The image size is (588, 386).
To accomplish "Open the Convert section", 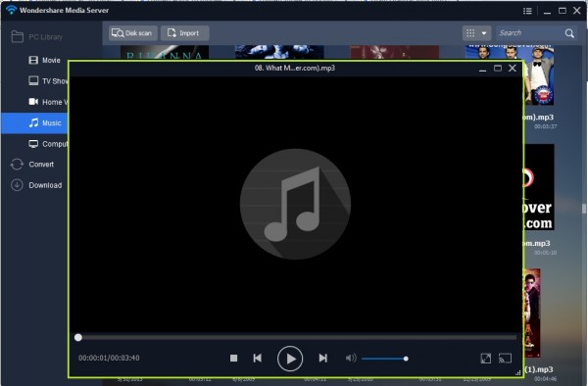I will 32,165.
